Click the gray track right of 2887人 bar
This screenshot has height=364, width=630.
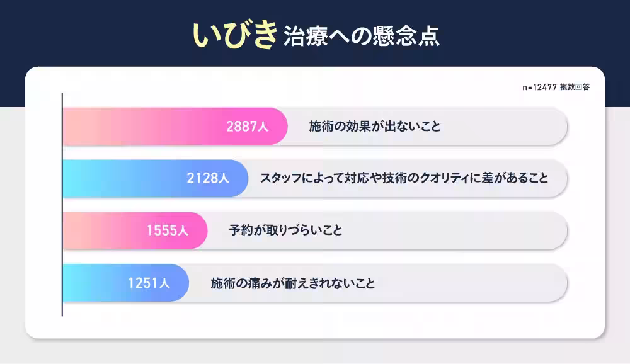pos(504,127)
